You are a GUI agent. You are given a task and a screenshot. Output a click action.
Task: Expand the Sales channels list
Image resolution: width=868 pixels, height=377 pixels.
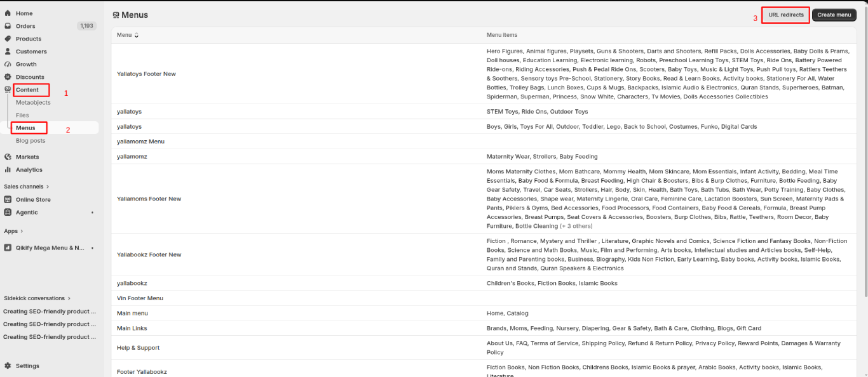pos(26,187)
